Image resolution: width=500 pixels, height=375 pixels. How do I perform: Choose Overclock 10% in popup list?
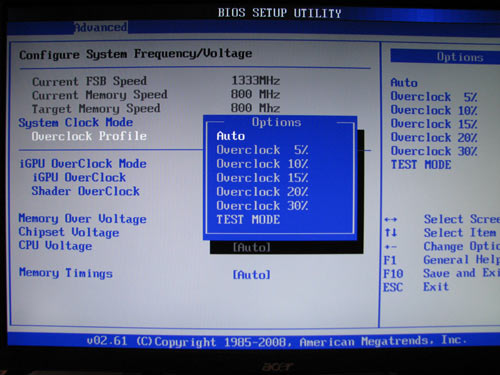262,164
